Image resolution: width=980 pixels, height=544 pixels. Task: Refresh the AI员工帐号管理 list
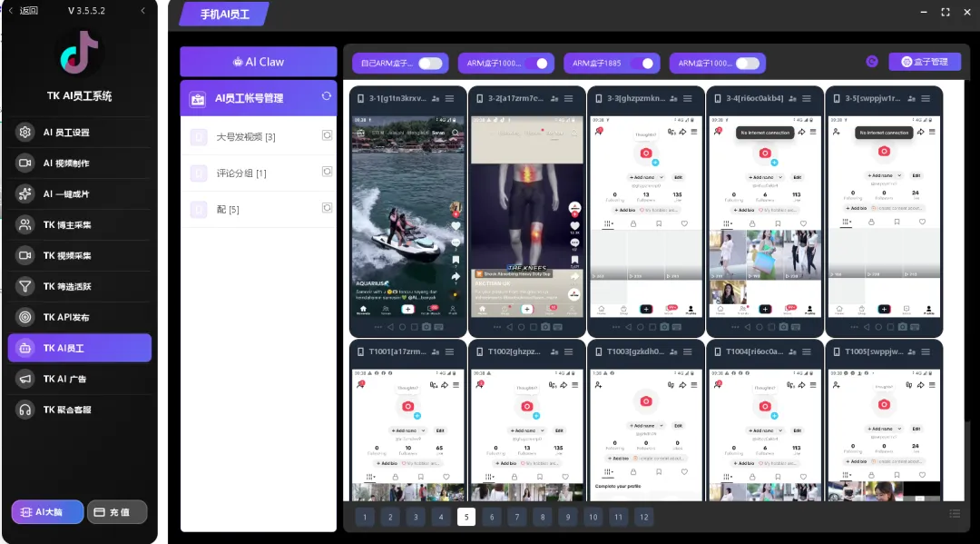tap(327, 96)
